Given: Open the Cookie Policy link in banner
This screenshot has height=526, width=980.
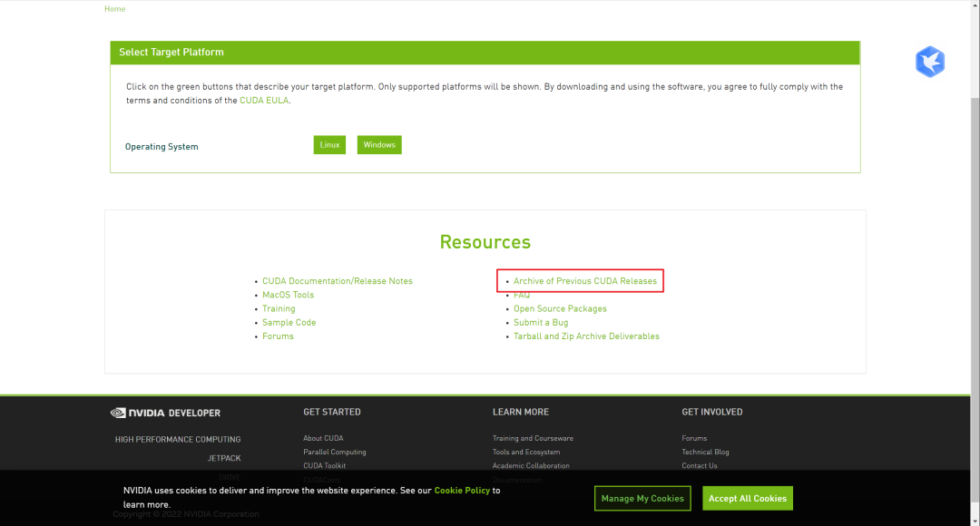Looking at the screenshot, I should coord(462,491).
